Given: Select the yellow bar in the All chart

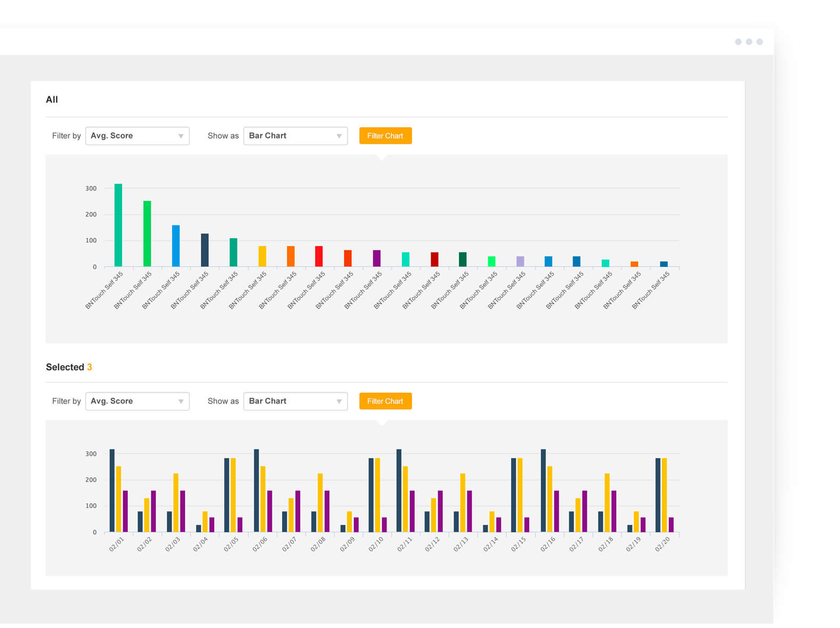Looking at the screenshot, I should tap(262, 256).
